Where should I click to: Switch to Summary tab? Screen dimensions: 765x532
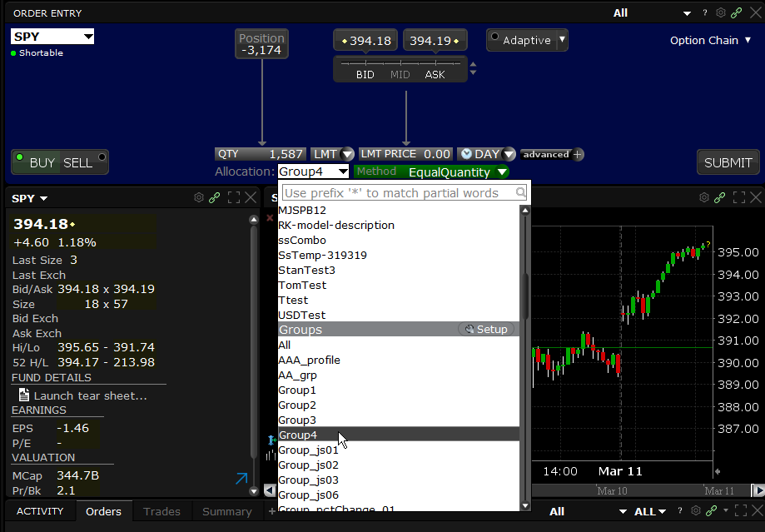pos(227,511)
